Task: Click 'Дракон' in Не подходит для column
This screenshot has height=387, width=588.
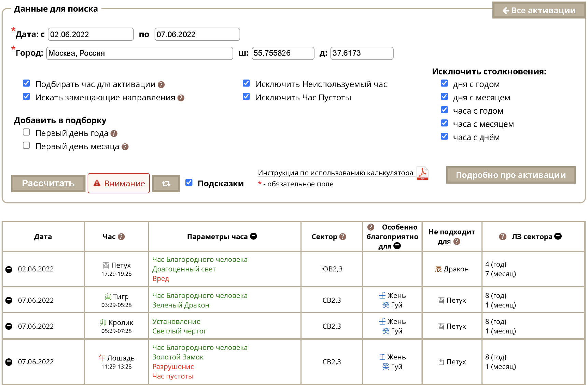Action: (451, 269)
